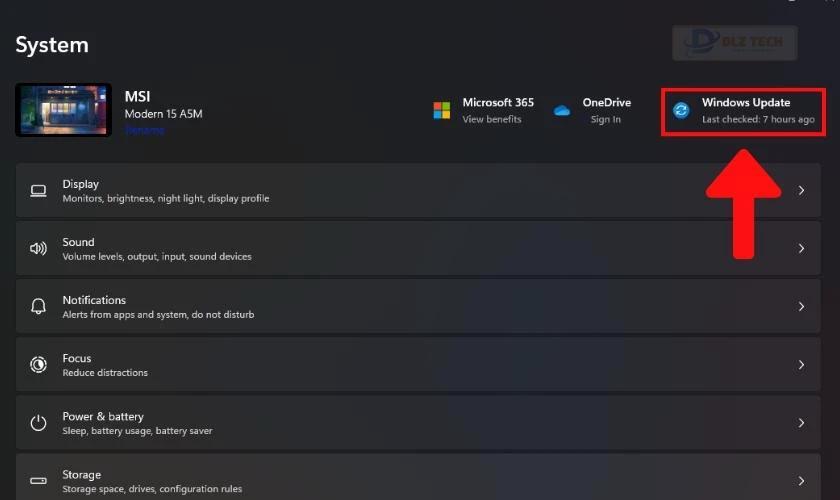Select the Storage title text
Screen dimensions: 840x500
[x=81, y=475]
